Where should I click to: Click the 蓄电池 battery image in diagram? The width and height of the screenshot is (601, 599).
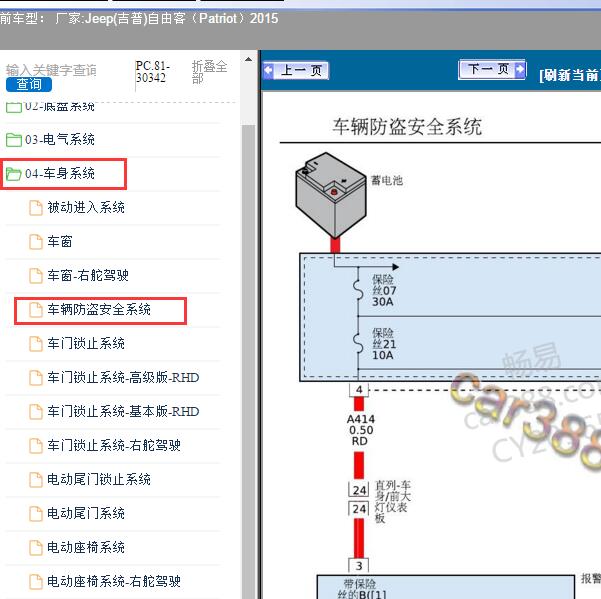pos(331,195)
